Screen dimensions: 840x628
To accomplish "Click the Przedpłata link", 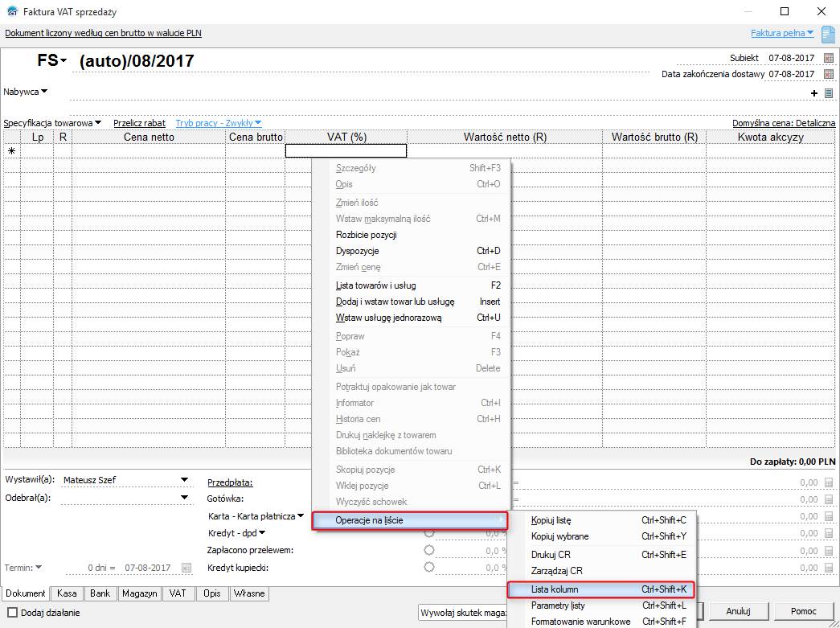I will (230, 482).
